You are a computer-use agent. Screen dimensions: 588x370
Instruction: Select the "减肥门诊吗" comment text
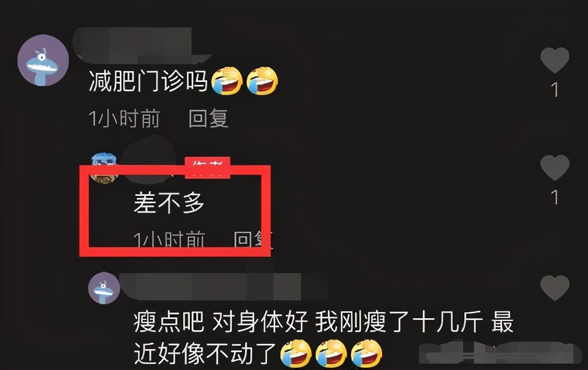pos(148,82)
